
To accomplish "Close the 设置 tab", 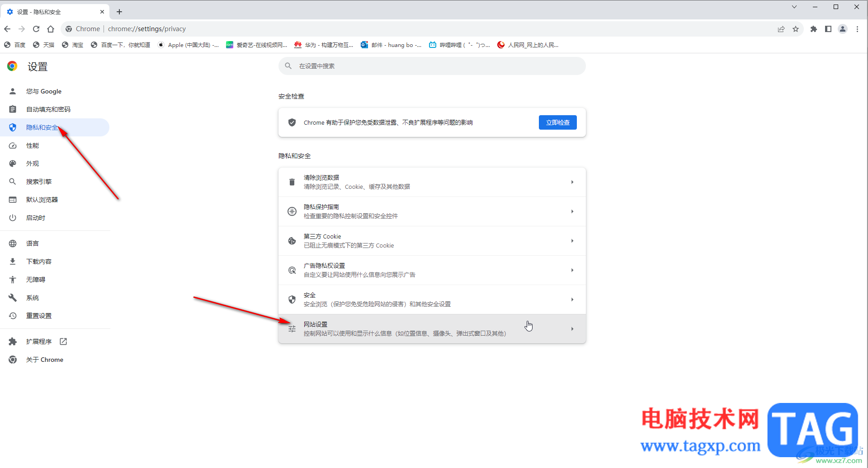I will 102,12.
